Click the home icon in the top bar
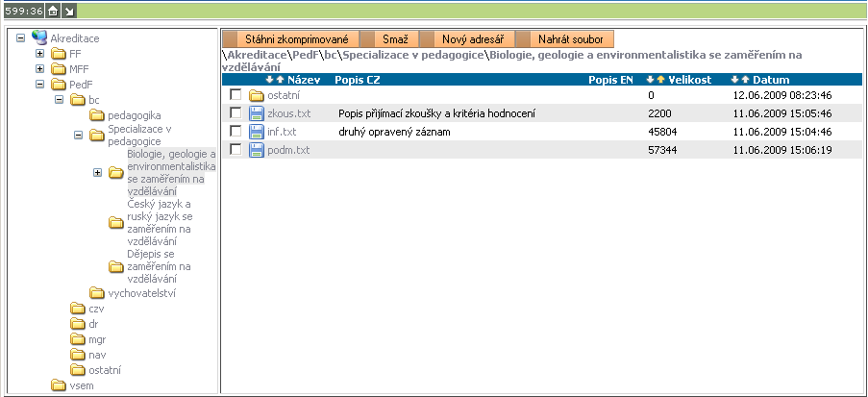This screenshot has height=397, width=868. (53, 10)
